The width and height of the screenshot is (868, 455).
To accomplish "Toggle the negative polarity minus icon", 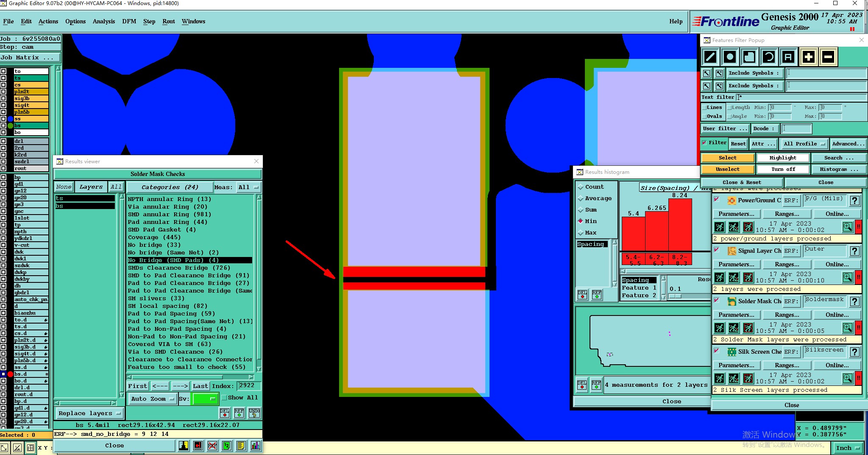I will pos(829,57).
